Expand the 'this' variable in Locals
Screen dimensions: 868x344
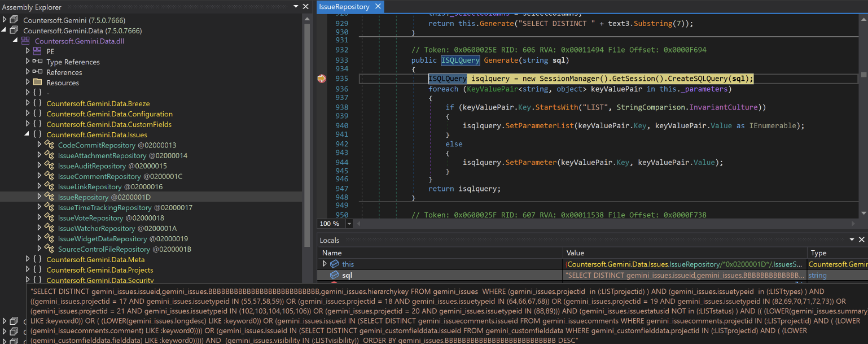point(325,264)
